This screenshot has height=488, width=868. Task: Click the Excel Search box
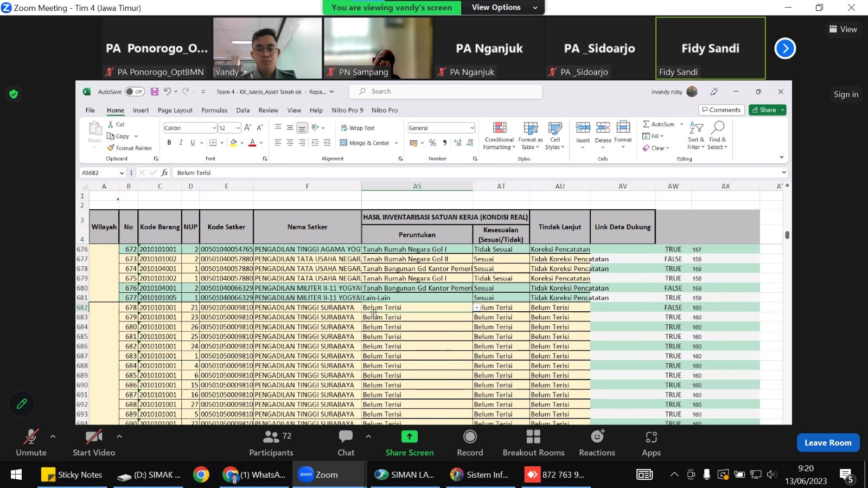pyautogui.click(x=445, y=92)
